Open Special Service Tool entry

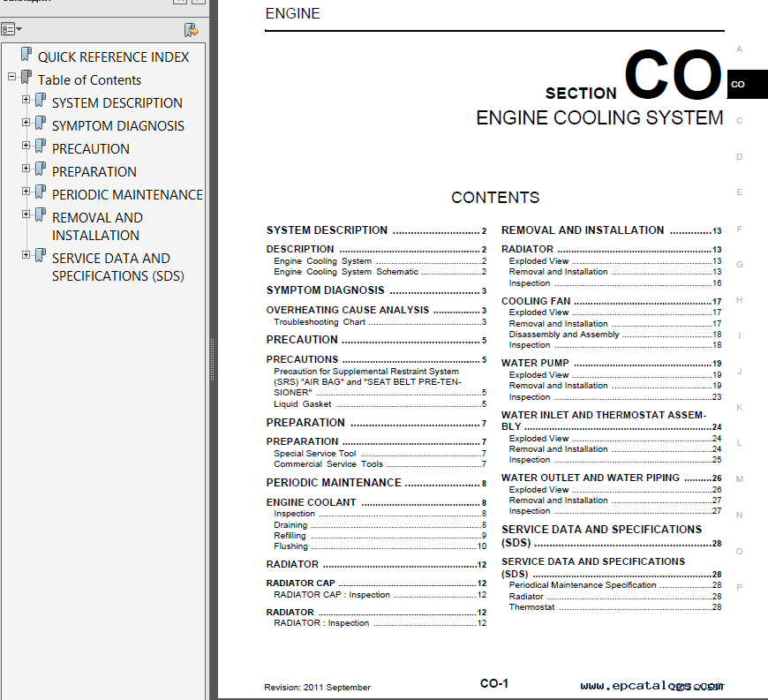[x=380, y=454]
